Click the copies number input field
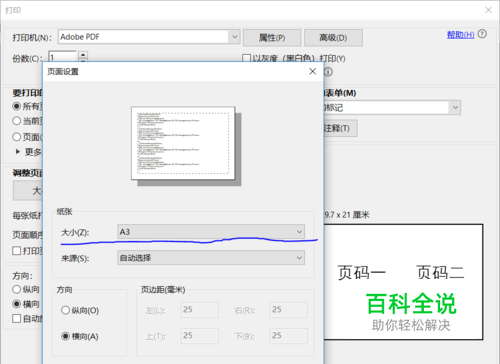 click(x=63, y=57)
